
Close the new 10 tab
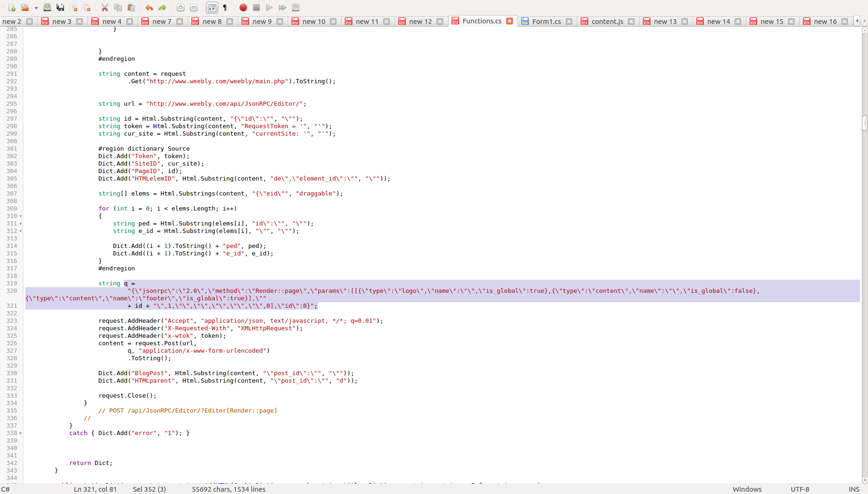333,22
